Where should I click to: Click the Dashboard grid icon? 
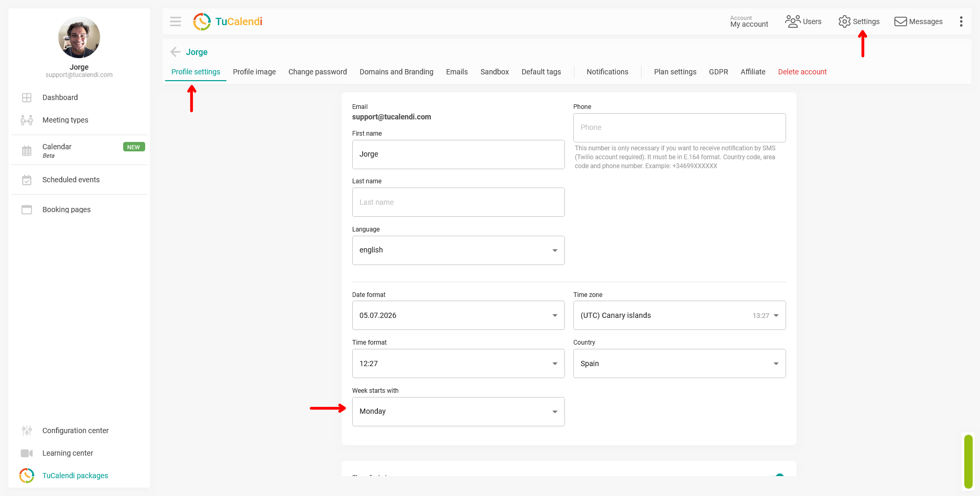(27, 97)
